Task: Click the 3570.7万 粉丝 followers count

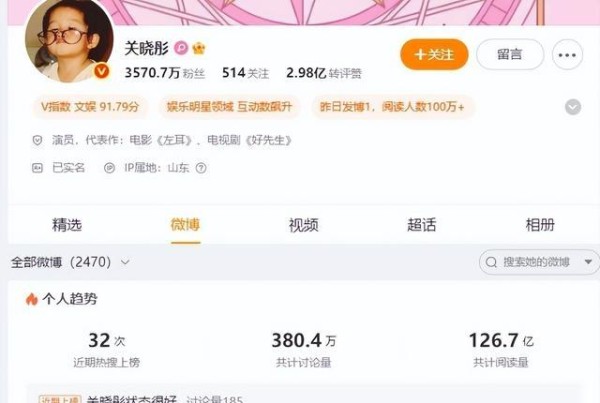Action: coord(165,73)
